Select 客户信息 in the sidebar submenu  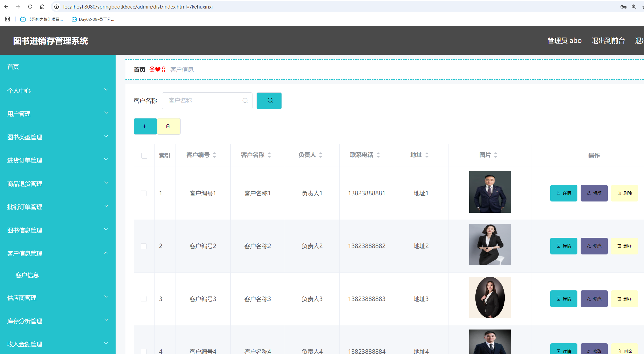(x=27, y=275)
